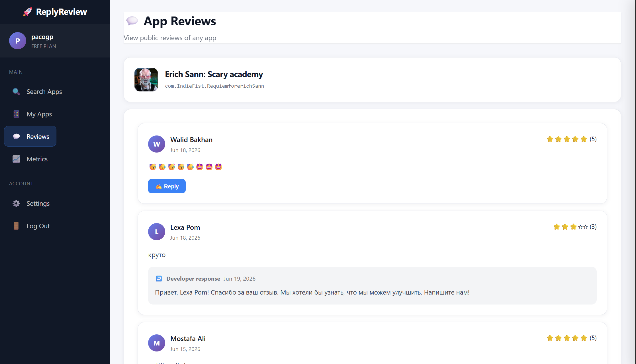Click the Developer response label
The width and height of the screenshot is (636, 364).
tap(193, 279)
